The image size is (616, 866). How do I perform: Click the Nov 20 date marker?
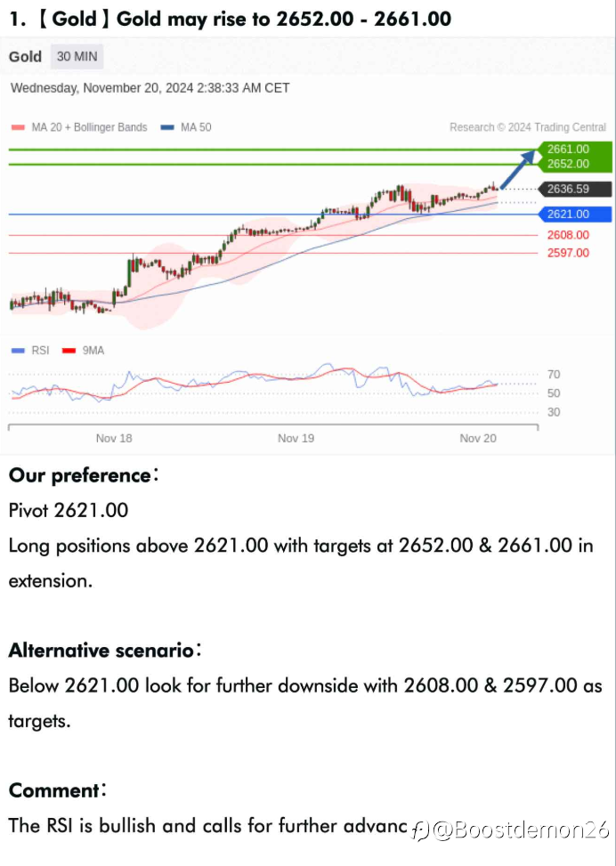click(477, 438)
